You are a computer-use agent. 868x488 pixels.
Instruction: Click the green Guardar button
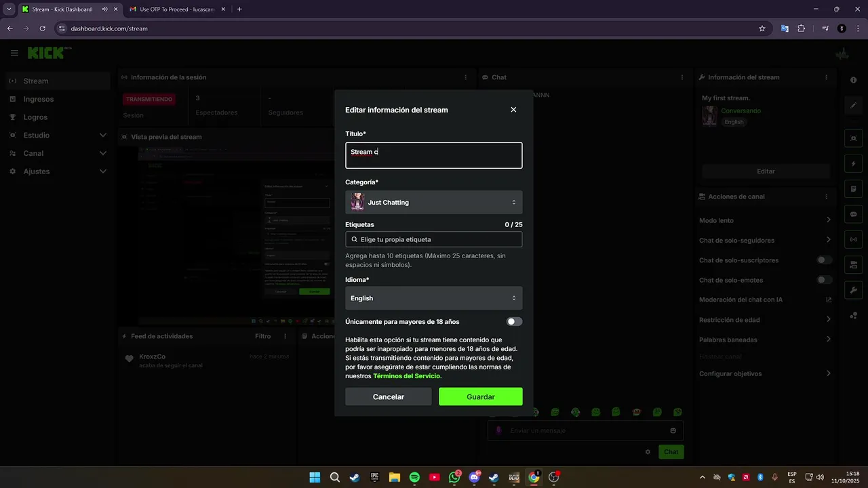click(481, 396)
